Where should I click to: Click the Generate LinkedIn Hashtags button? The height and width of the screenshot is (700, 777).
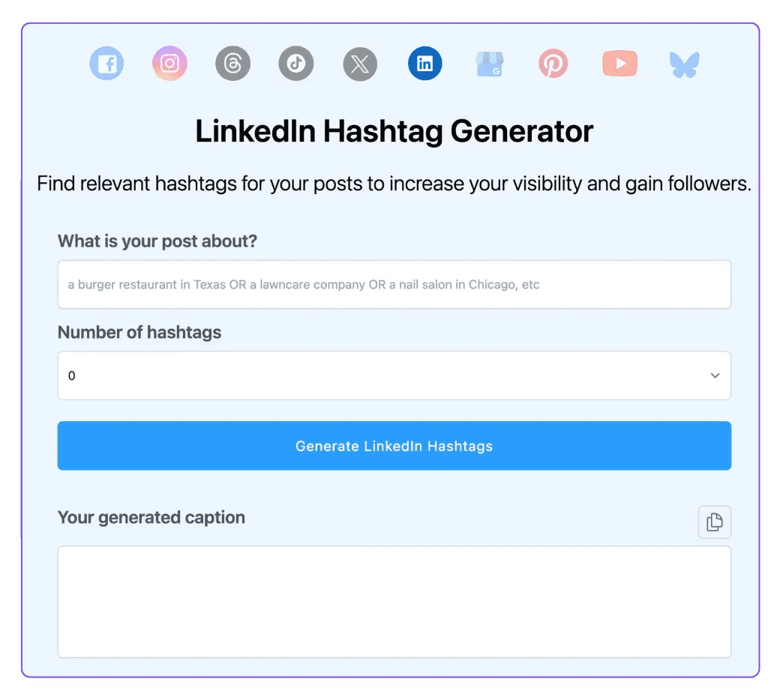(394, 445)
